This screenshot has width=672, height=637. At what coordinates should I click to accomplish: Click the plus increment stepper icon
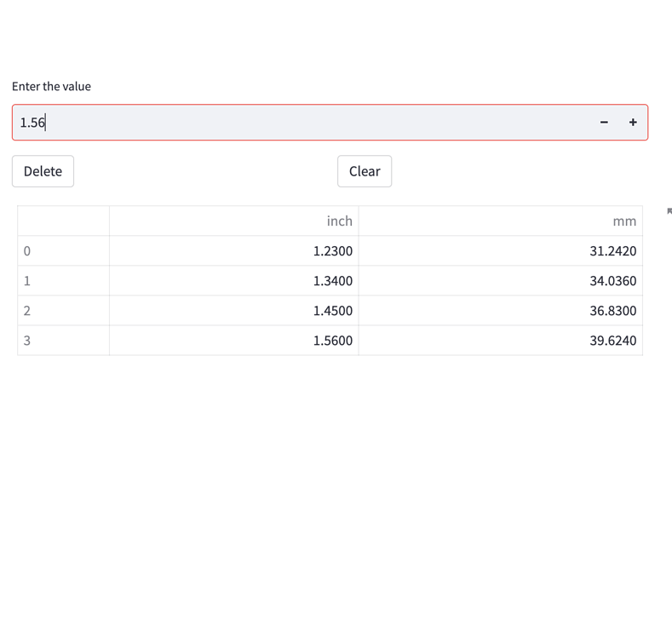point(633,123)
